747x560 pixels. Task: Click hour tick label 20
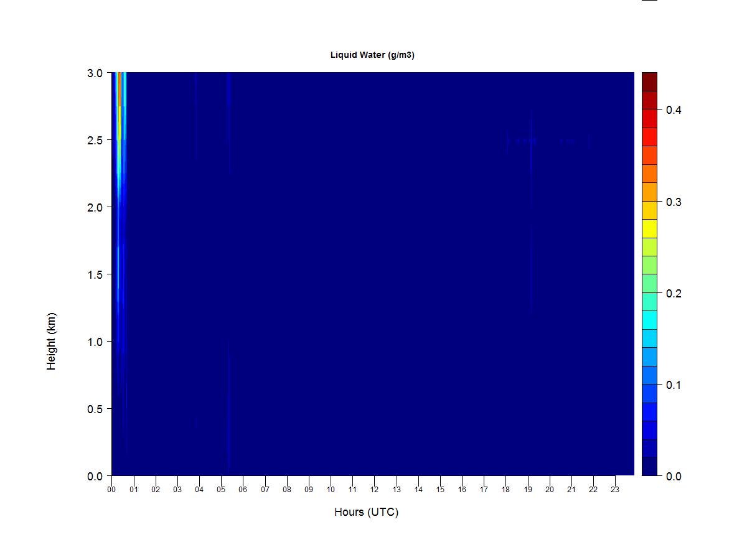550,490
